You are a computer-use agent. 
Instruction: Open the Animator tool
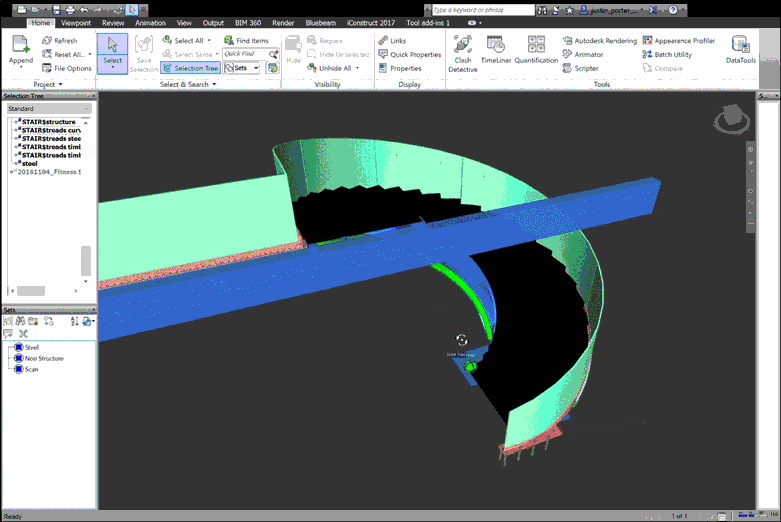[x=583, y=54]
